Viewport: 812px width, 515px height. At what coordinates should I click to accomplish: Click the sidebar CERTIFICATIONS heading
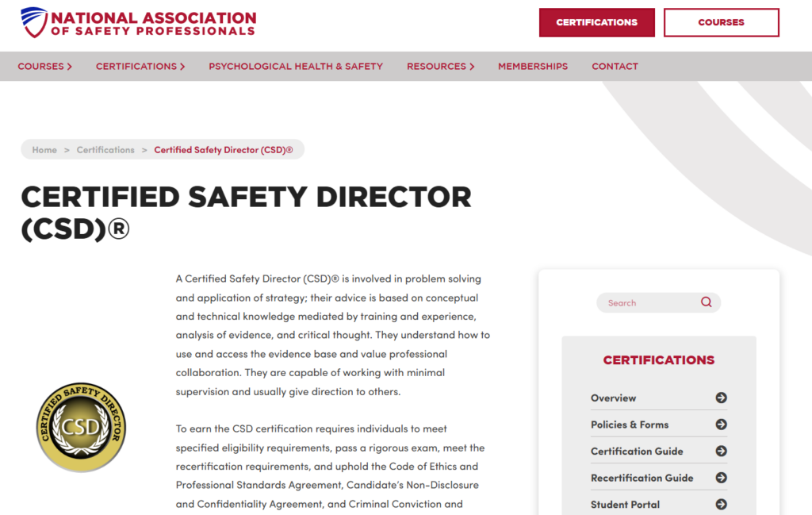point(659,360)
